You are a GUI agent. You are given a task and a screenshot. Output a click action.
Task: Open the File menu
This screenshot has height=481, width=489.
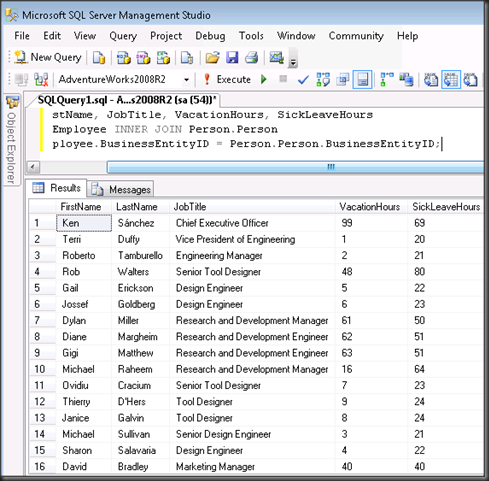22,36
